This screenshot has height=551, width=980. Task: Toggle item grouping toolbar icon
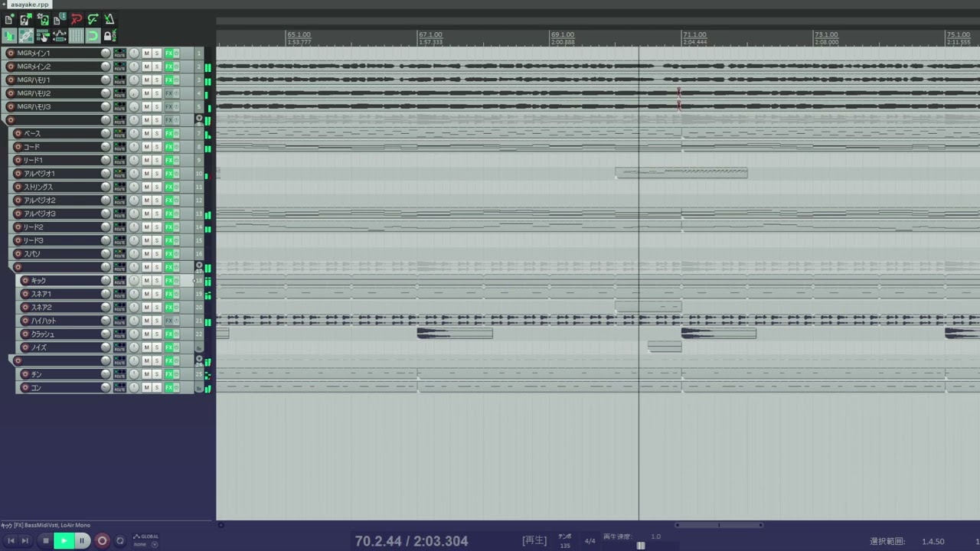(x=27, y=36)
